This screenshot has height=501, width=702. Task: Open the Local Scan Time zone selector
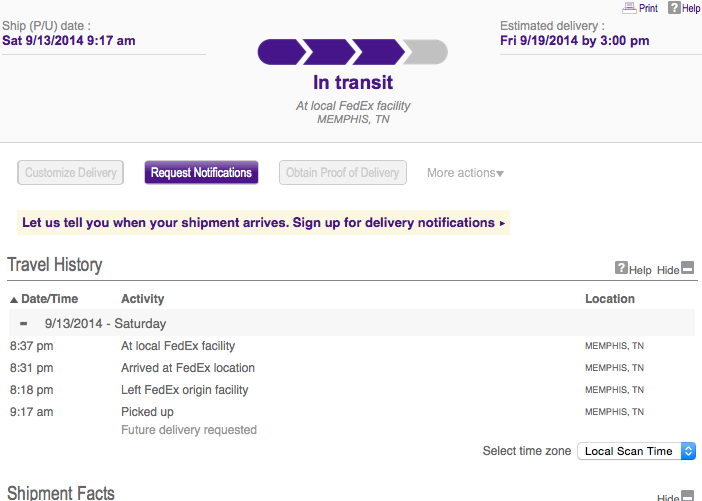(x=636, y=451)
